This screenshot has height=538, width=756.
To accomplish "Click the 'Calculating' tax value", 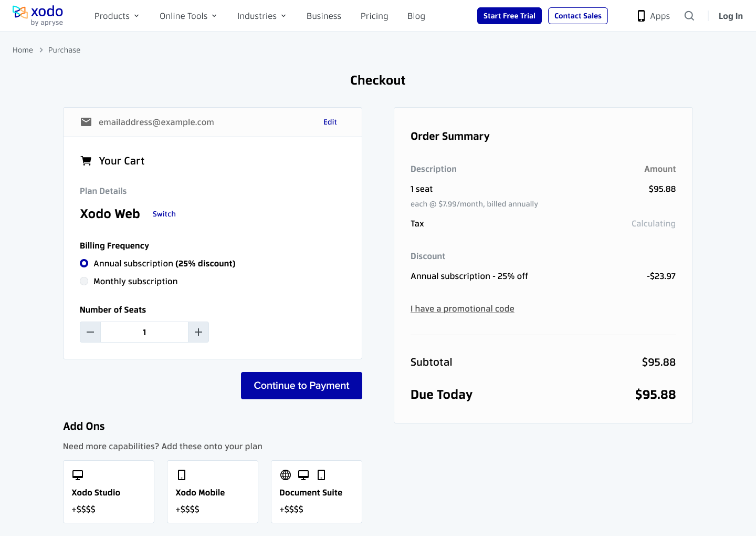I will tap(654, 223).
